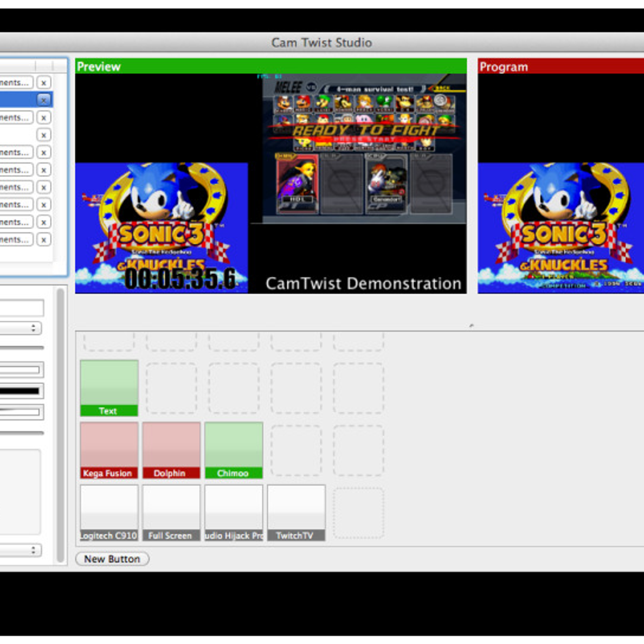The image size is (644, 644).
Task: Click the Text button in the button grid
Action: [x=109, y=388]
